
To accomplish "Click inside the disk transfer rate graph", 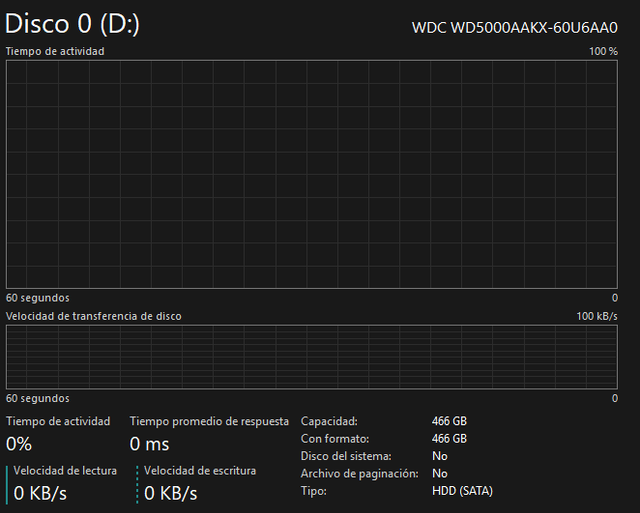I will [x=312, y=357].
